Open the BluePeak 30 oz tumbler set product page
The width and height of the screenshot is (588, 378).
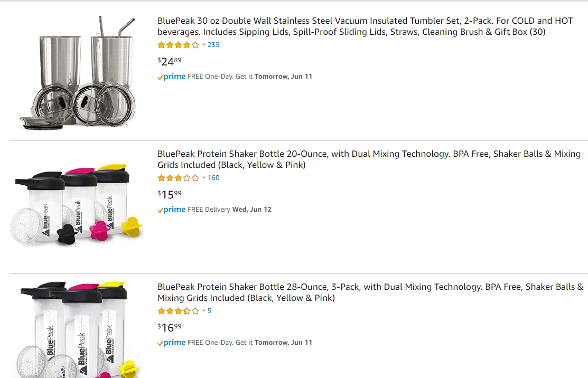[x=365, y=26]
